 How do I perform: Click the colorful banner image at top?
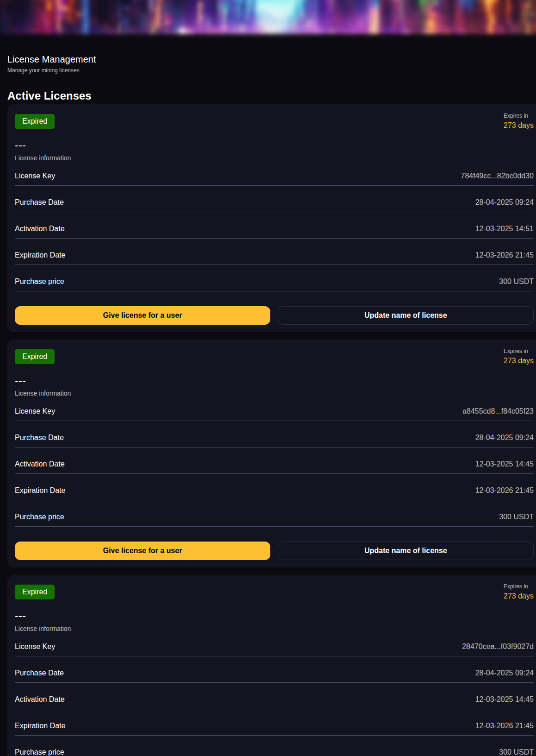268,17
